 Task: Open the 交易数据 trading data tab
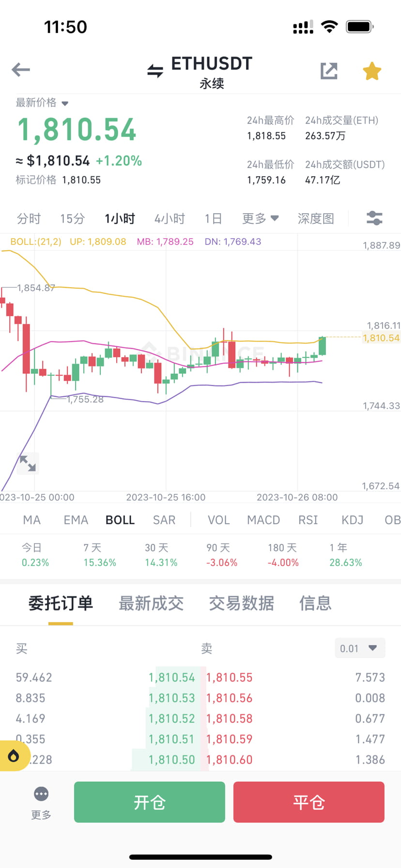click(241, 603)
